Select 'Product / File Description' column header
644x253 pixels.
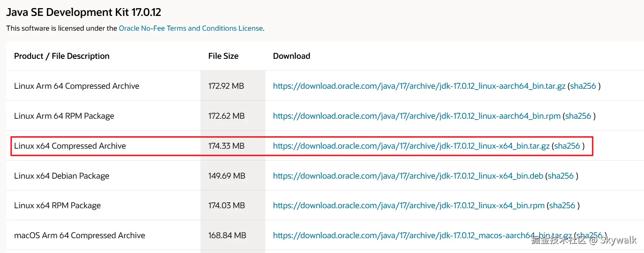(x=62, y=56)
